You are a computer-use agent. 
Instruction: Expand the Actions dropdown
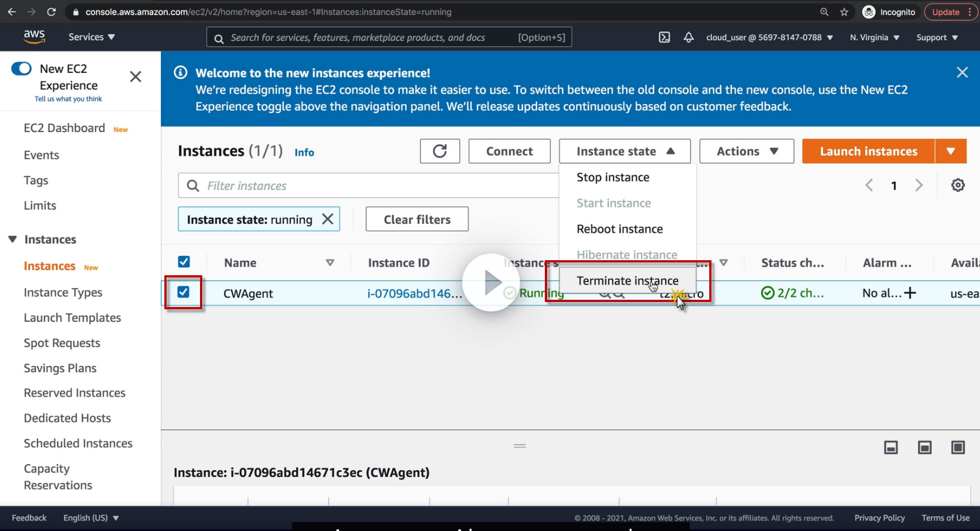coord(747,151)
